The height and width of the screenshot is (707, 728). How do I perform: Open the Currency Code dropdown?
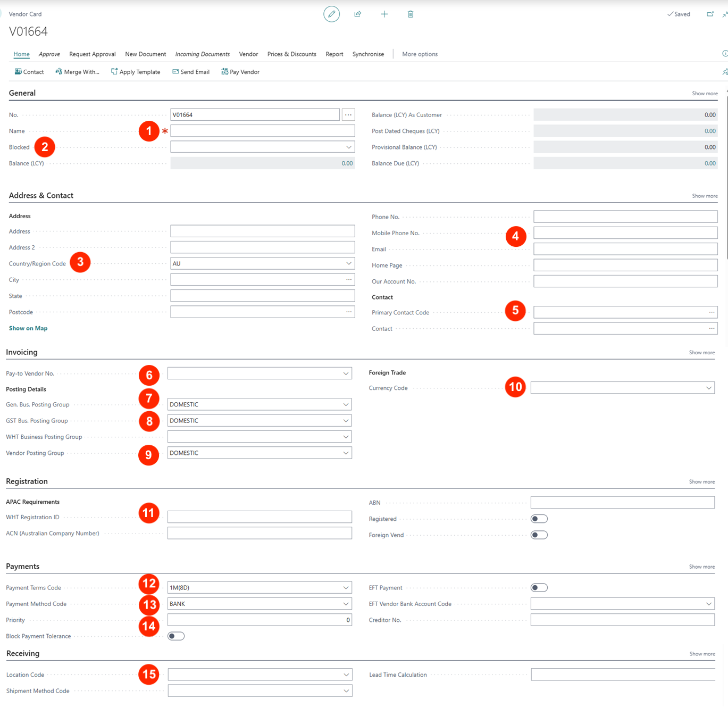708,388
